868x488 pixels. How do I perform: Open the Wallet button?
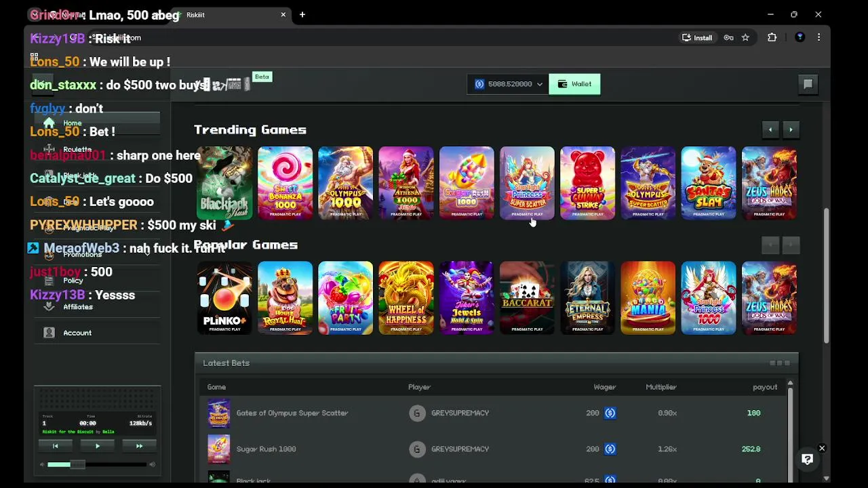pos(574,84)
